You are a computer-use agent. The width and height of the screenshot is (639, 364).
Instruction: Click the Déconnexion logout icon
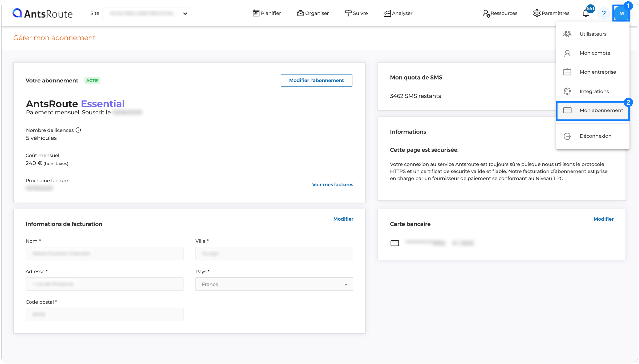(567, 136)
